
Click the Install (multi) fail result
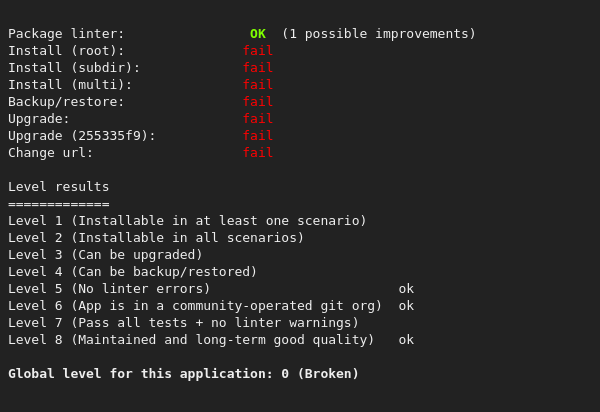[x=258, y=85]
